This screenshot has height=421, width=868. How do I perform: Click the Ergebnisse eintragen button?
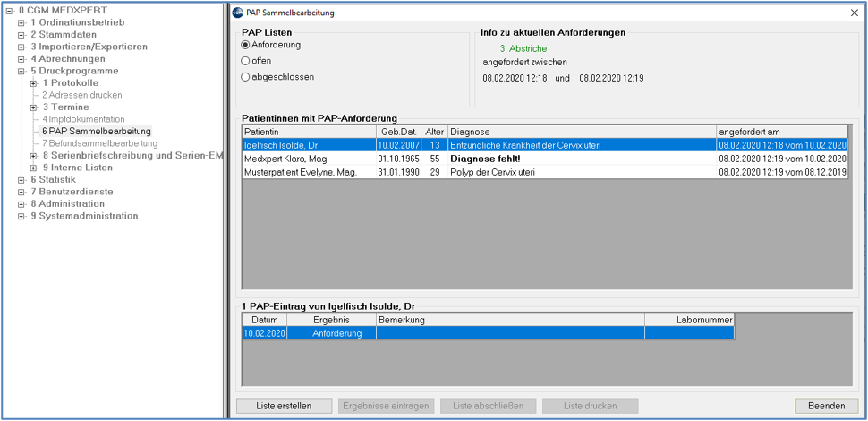(387, 406)
